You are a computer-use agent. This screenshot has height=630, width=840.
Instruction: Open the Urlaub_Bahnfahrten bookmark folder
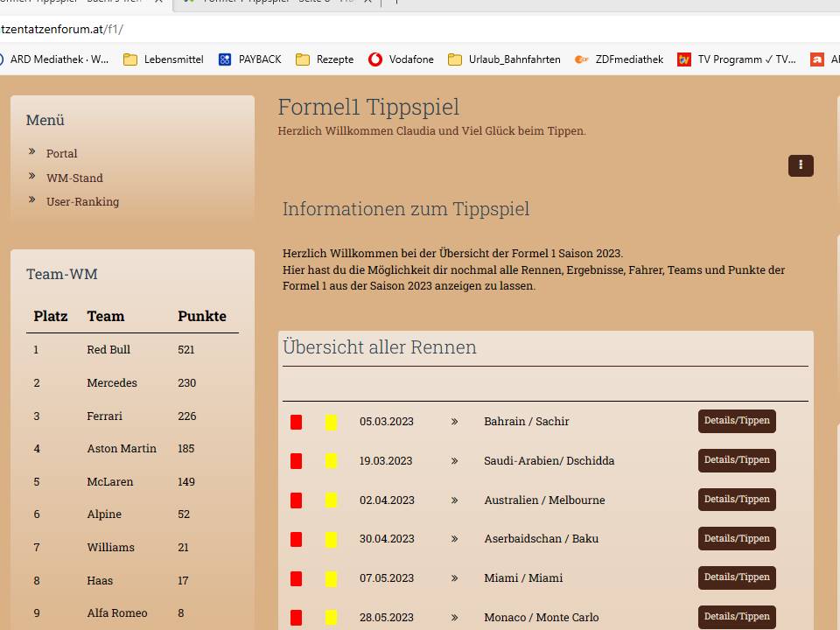(514, 59)
